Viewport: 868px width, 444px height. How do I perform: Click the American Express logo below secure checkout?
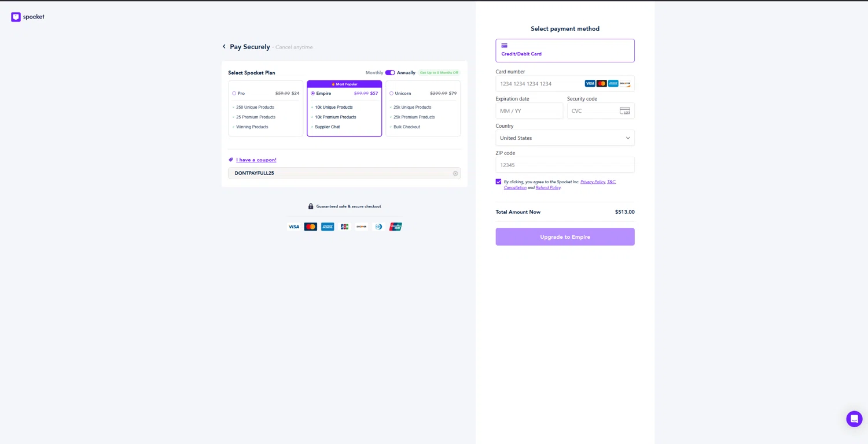coord(328,227)
